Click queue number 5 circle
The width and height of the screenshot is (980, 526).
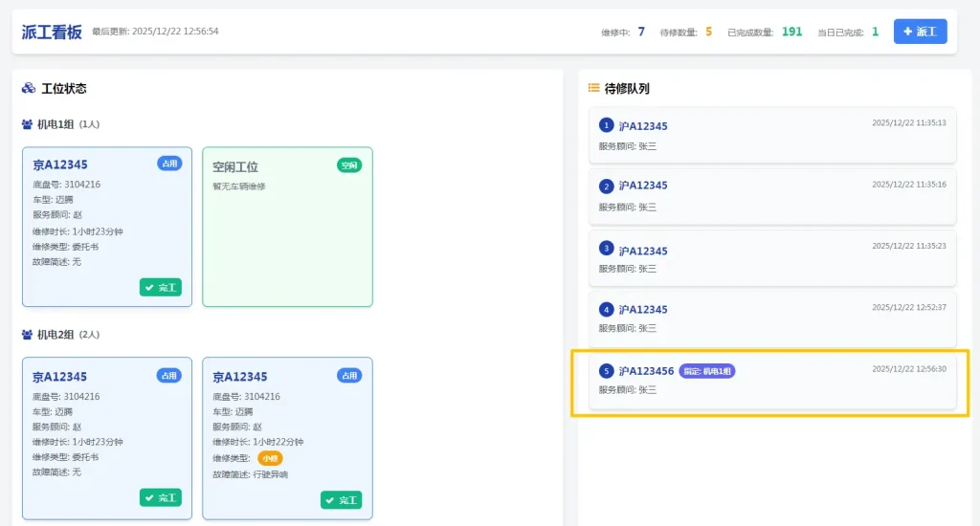click(x=606, y=371)
